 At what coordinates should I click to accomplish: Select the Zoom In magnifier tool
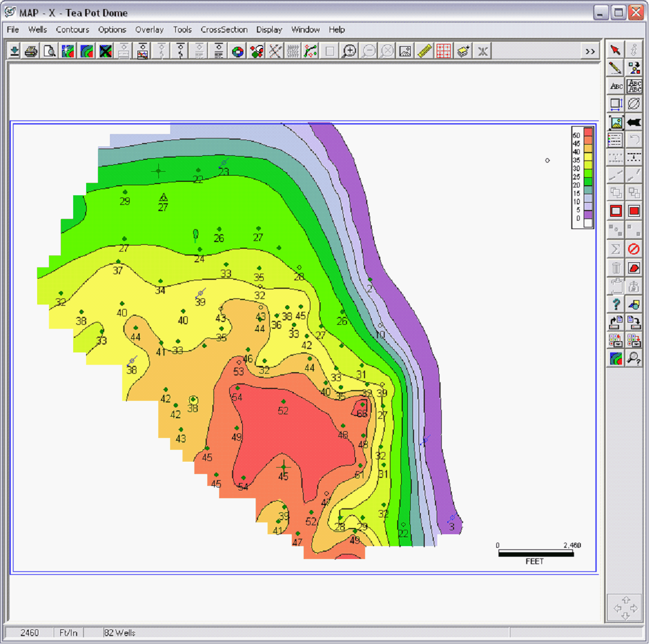pyautogui.click(x=349, y=51)
